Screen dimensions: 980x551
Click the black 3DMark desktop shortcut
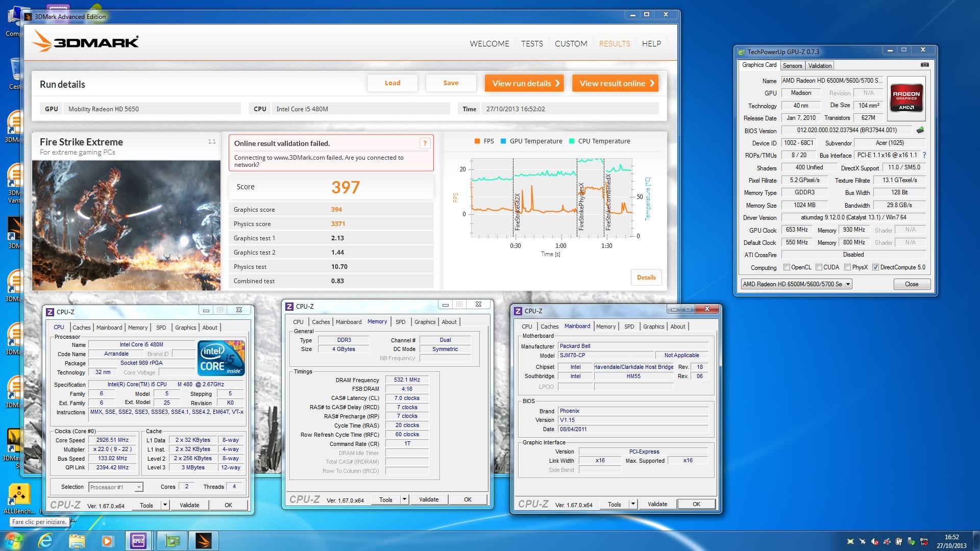(14, 229)
